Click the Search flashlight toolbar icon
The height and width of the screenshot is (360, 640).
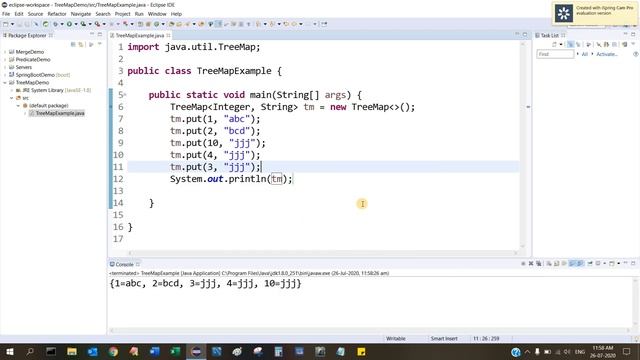(x=187, y=24)
